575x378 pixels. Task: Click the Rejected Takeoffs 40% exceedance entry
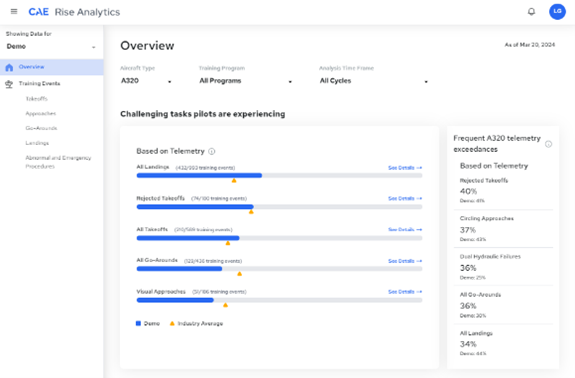(x=503, y=191)
